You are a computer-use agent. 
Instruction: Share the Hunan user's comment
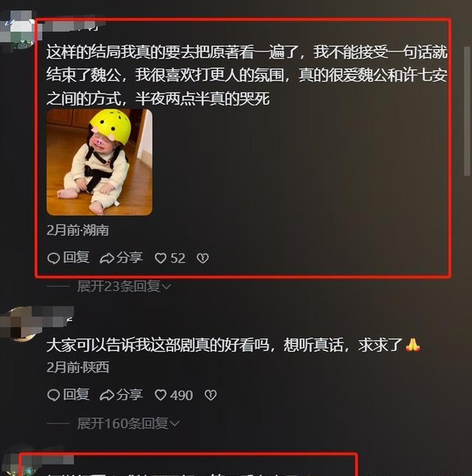tap(121, 258)
